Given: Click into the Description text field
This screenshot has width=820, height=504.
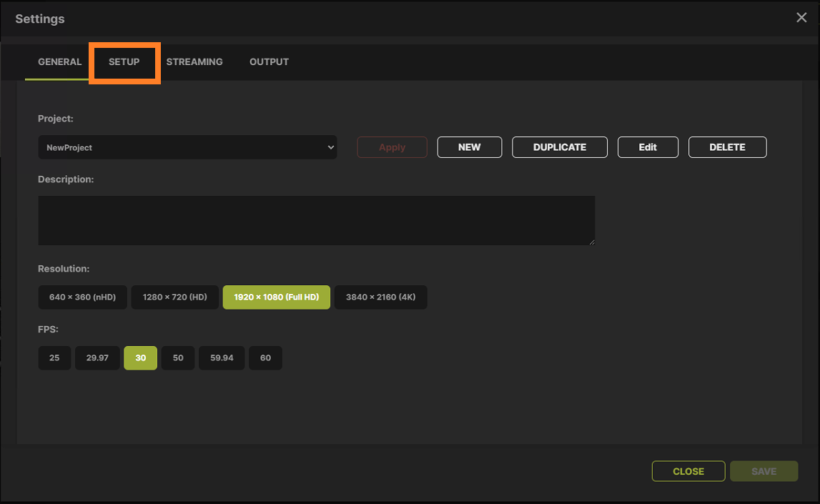Looking at the screenshot, I should pos(316,219).
